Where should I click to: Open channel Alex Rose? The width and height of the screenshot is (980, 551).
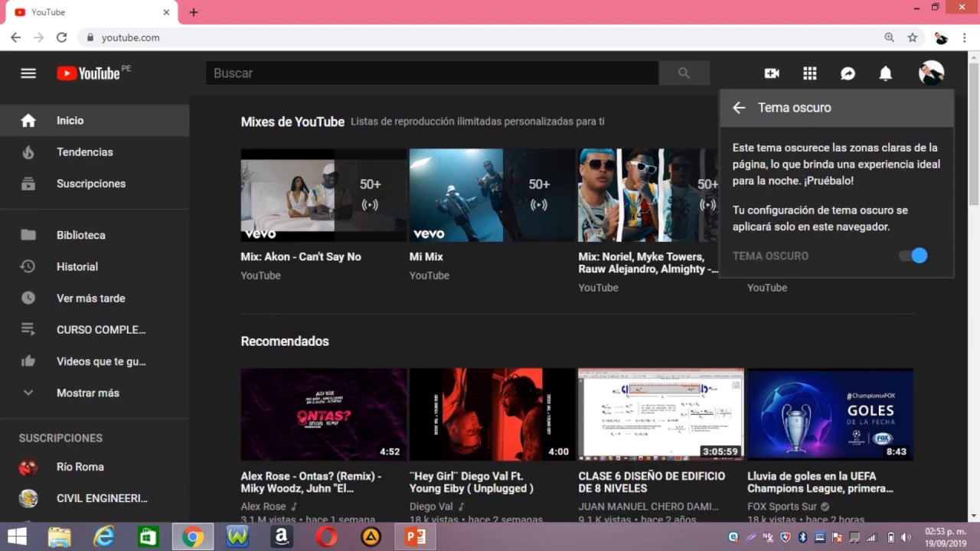(x=263, y=507)
